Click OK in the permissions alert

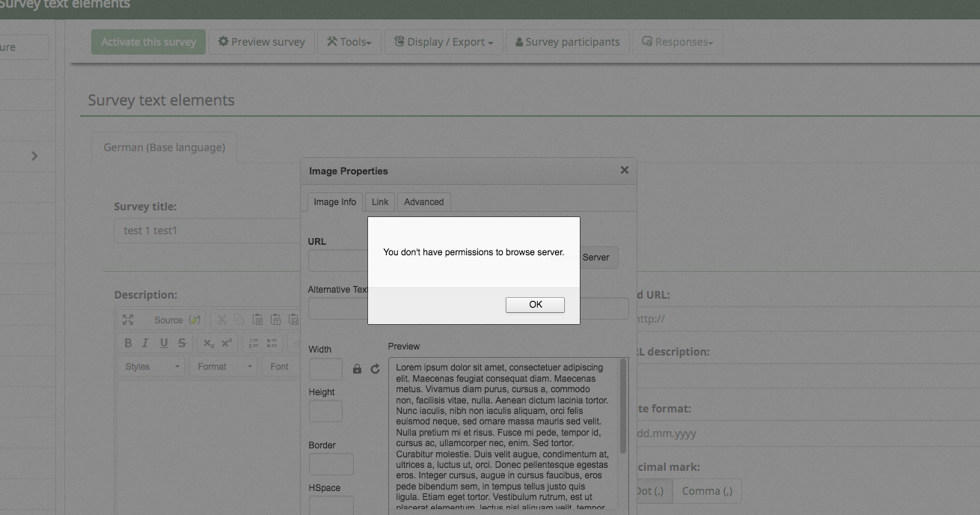535,305
